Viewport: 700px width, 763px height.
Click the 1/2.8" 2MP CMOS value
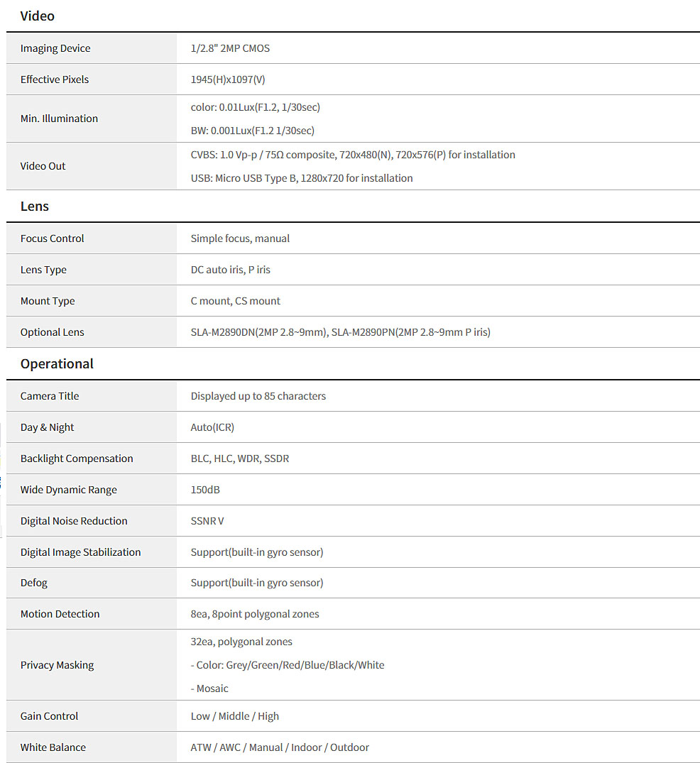pyautogui.click(x=230, y=48)
